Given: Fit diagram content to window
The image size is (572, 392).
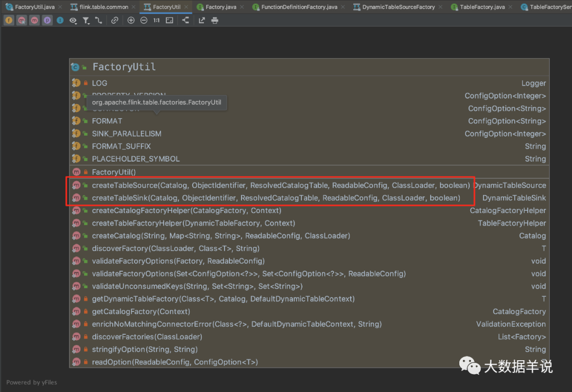Looking at the screenshot, I should 169,21.
